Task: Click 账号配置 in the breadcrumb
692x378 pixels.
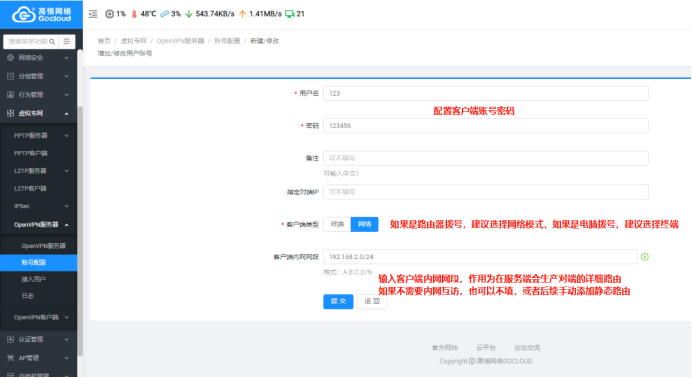Action: 227,41
